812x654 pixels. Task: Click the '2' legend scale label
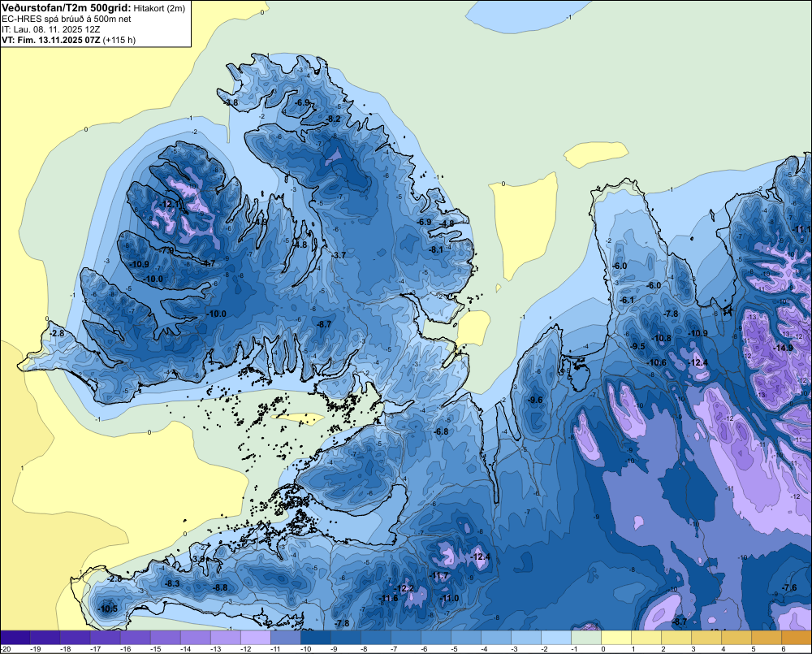pyautogui.click(x=663, y=649)
